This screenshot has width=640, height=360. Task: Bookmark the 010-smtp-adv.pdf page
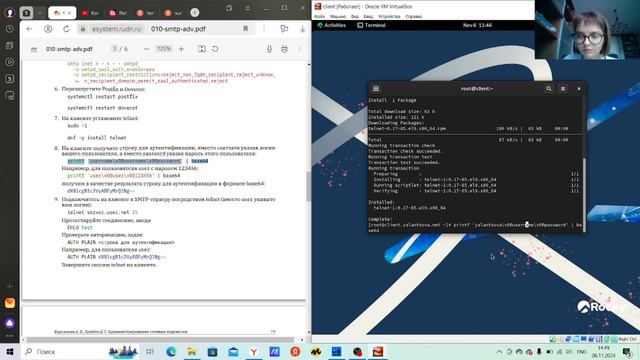[245, 29]
